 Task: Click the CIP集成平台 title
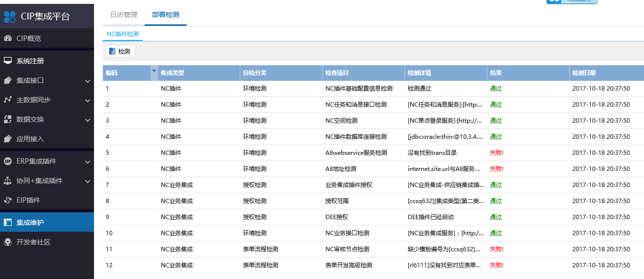click(x=45, y=17)
